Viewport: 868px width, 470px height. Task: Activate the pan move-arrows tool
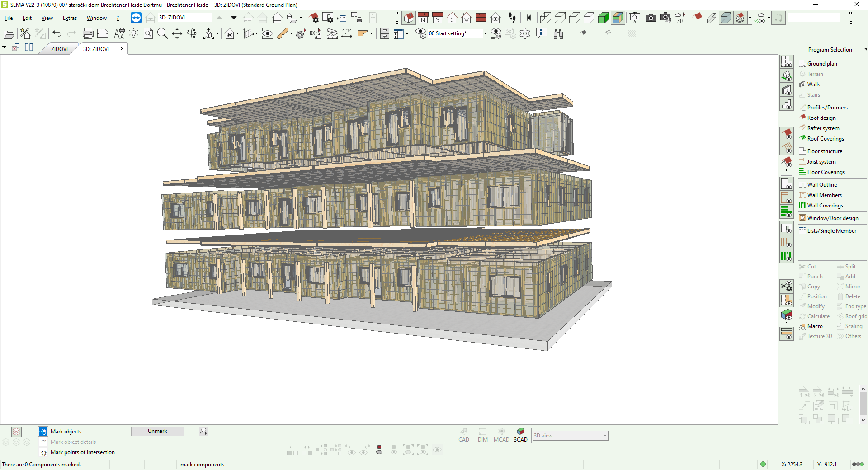[x=177, y=33]
